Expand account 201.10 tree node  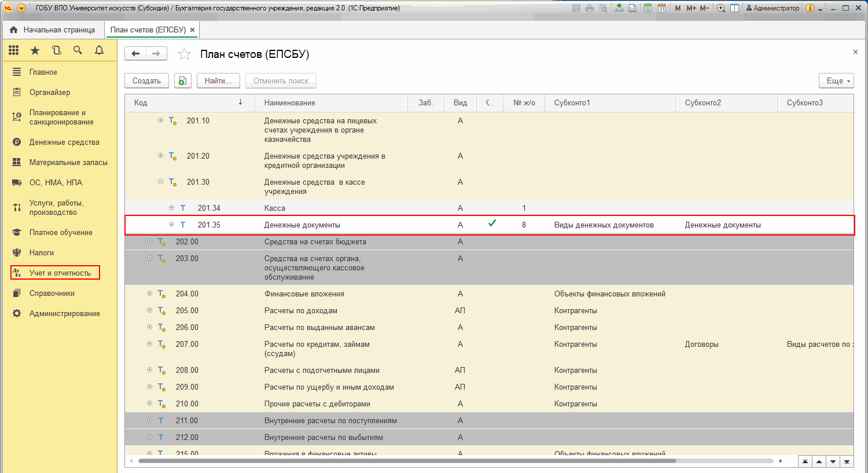coord(161,120)
